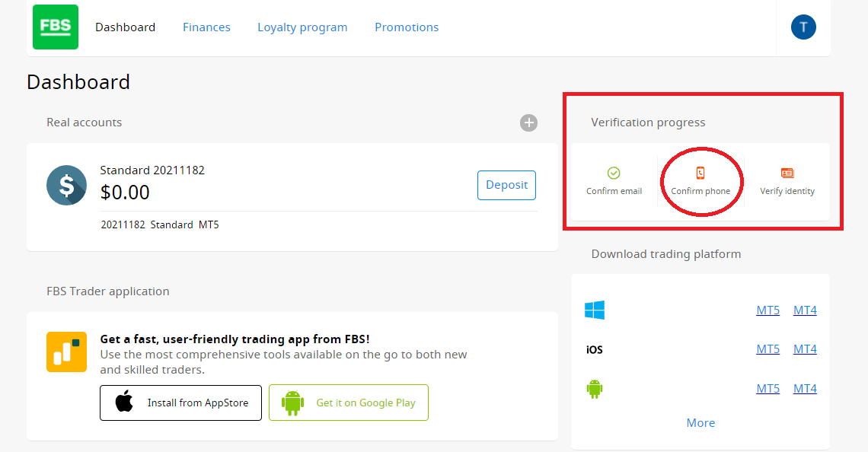Screen dimensions: 868x452
Task: Download MT5 for Windows
Action: [767, 310]
